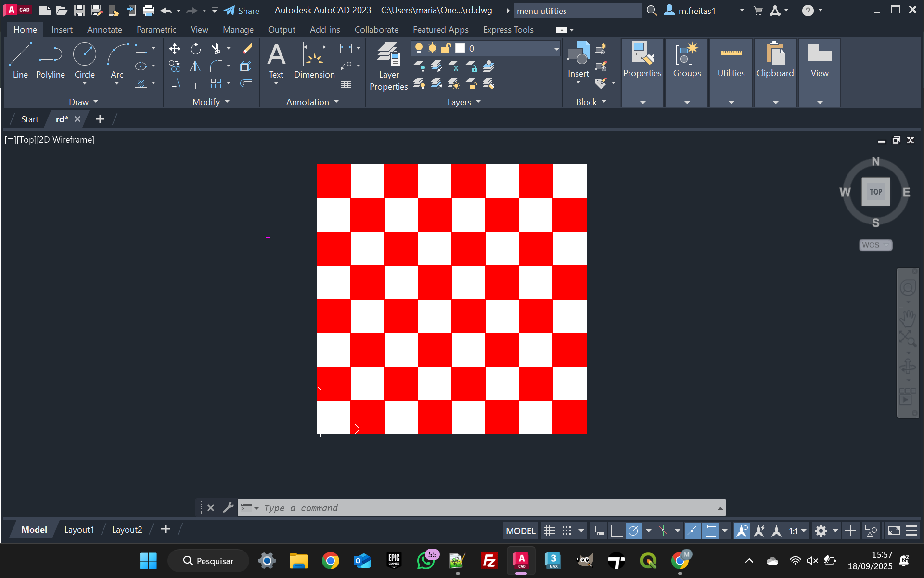924x578 pixels.
Task: Click the Share button
Action: pyautogui.click(x=242, y=11)
